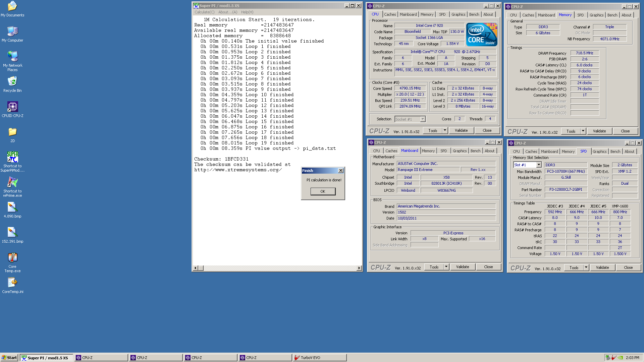The image size is (644, 362).
Task: Open the 152.391.bmp file icon
Action: pyautogui.click(x=12, y=235)
